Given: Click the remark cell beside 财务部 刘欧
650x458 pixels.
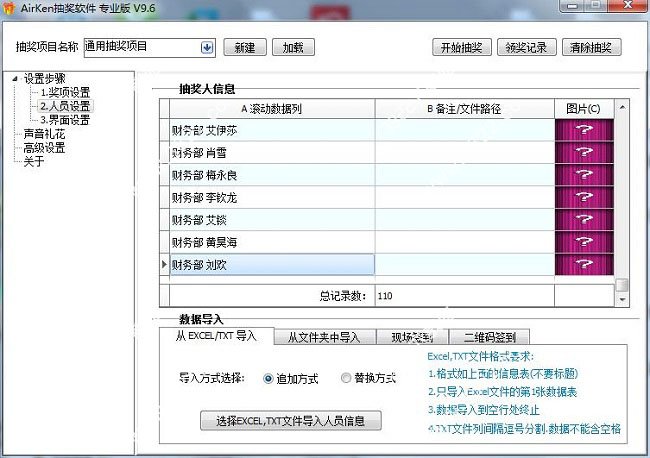Looking at the screenshot, I should (x=465, y=264).
